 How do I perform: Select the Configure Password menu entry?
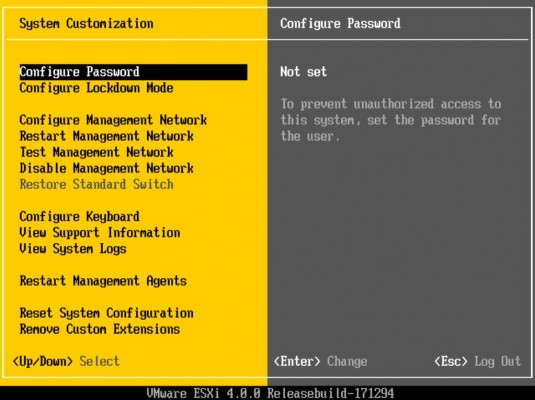(133, 72)
